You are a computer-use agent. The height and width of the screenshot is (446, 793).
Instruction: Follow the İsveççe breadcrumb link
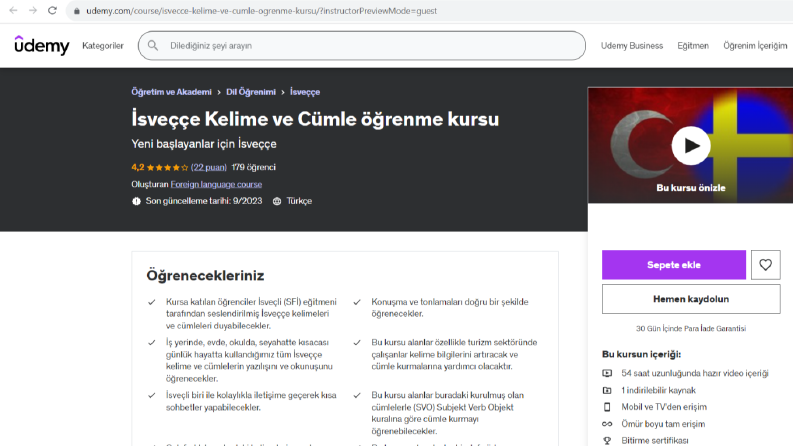pos(305,92)
